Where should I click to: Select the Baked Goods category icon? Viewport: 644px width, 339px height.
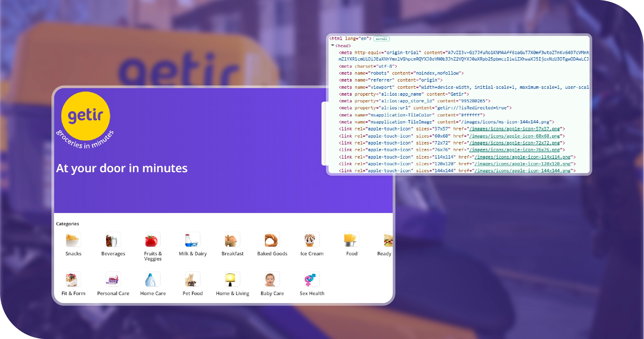click(272, 240)
